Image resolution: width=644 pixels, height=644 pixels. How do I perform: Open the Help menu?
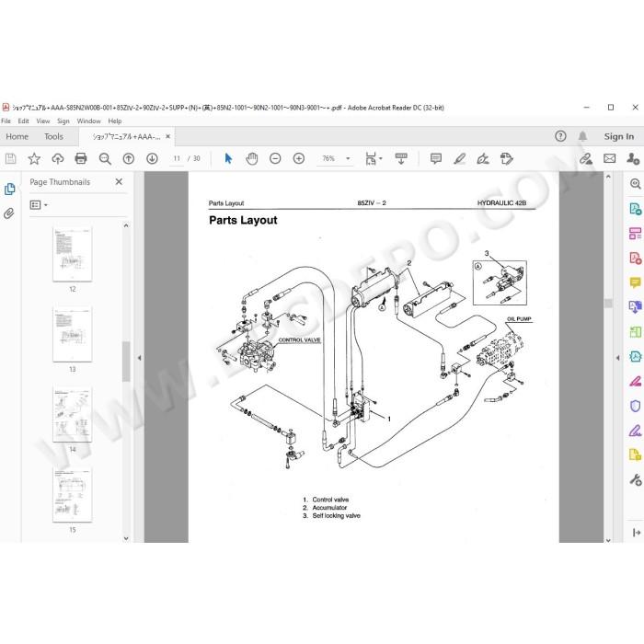click(x=115, y=121)
